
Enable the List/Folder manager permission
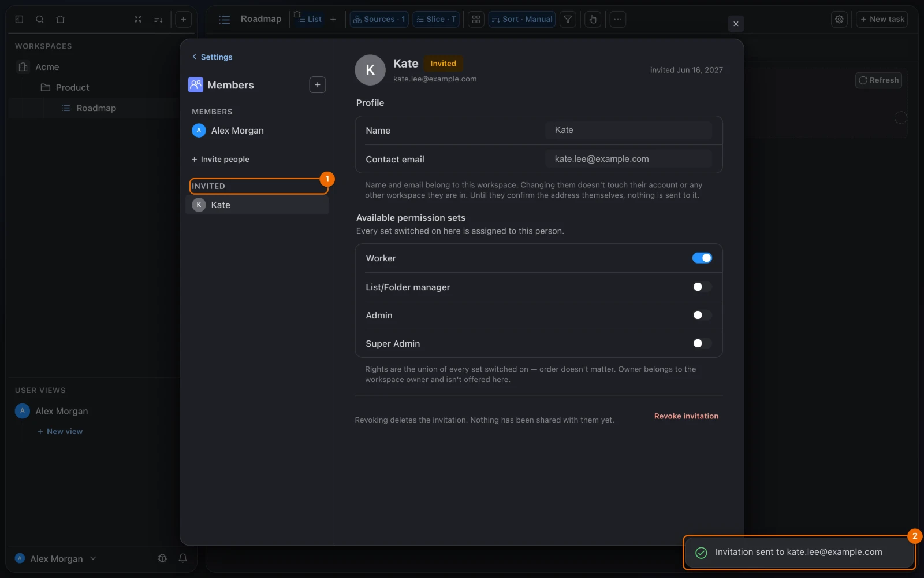click(x=702, y=287)
